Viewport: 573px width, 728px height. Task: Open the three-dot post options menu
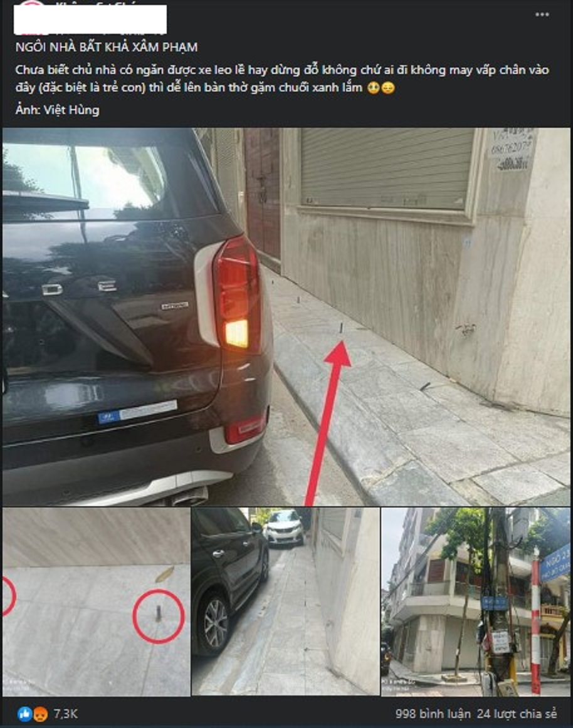(x=542, y=14)
